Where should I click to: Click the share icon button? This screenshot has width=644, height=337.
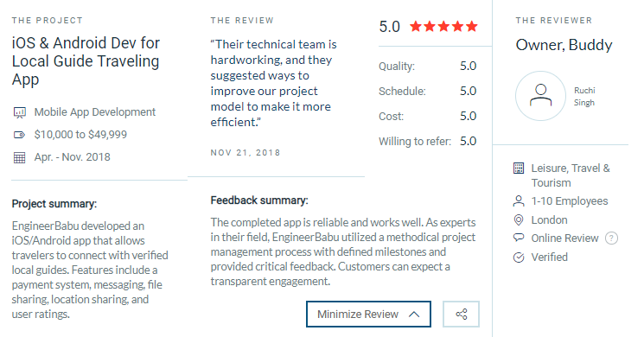(x=461, y=314)
